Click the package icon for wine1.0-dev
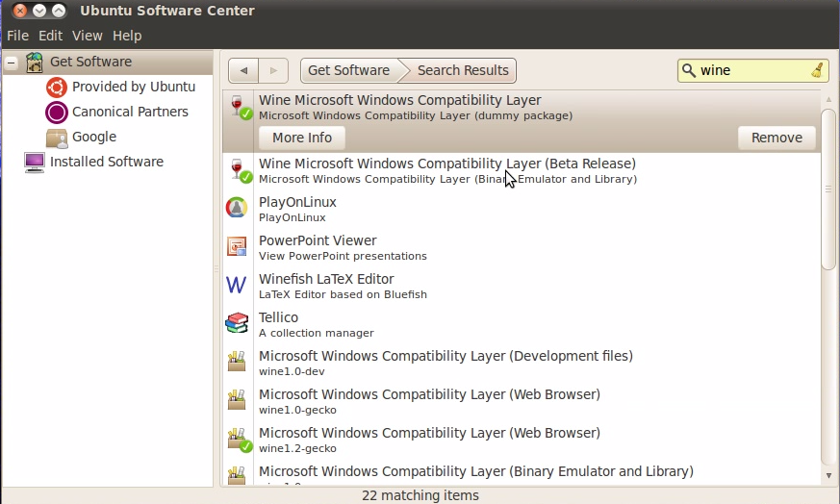 click(x=237, y=362)
